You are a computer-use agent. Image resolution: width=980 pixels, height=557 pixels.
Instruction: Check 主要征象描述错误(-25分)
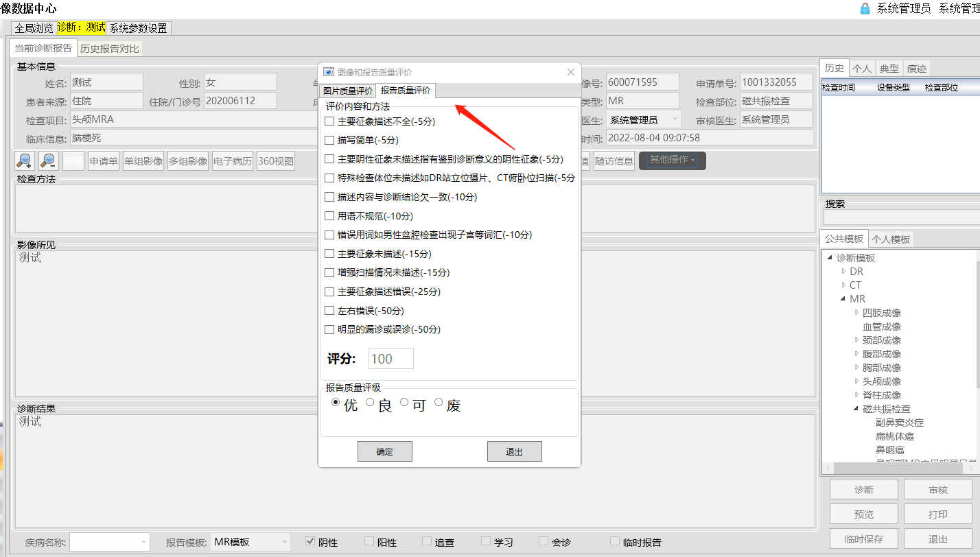[x=329, y=292]
